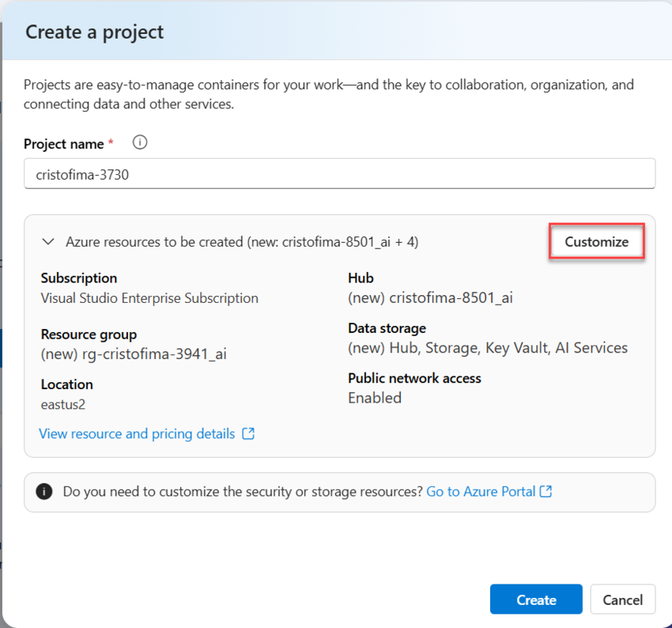Click the tooltip icon after the required asterisk
Image resolution: width=672 pixels, height=628 pixels.
point(140,142)
